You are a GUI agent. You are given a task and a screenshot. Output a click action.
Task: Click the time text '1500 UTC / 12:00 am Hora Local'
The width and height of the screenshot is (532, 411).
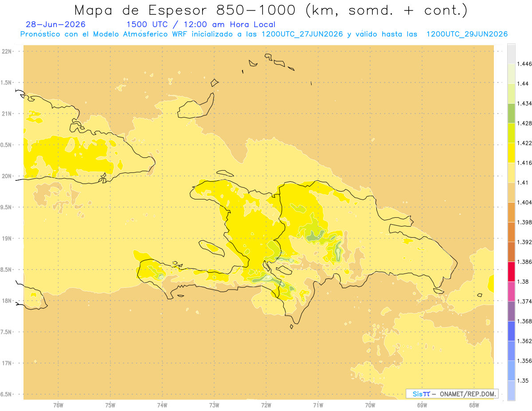pos(201,25)
